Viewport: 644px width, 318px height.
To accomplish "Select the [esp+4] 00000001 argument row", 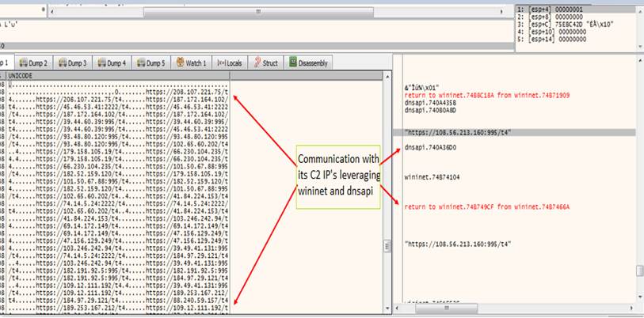I will tap(556, 9).
